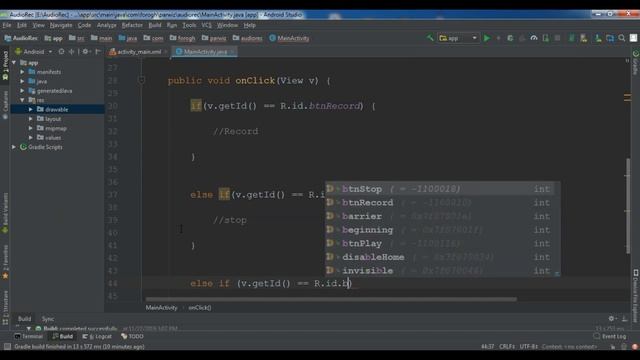
Task: Click the forogh breadcrumb folder
Action: pyautogui.click(x=182, y=38)
